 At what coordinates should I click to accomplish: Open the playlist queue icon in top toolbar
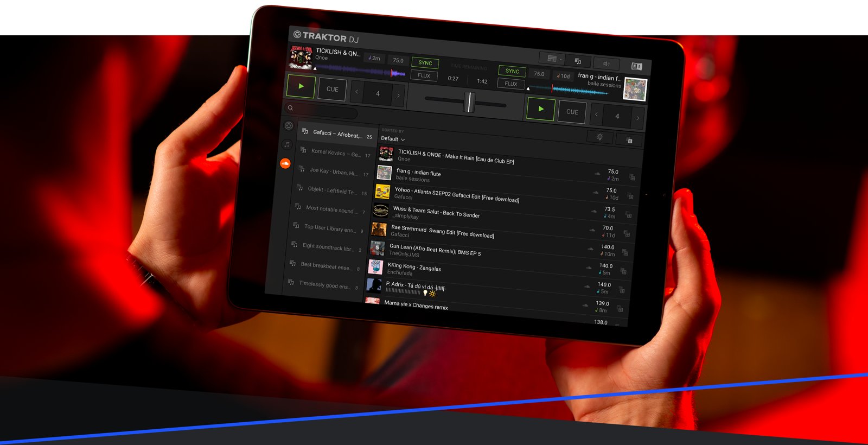click(578, 61)
